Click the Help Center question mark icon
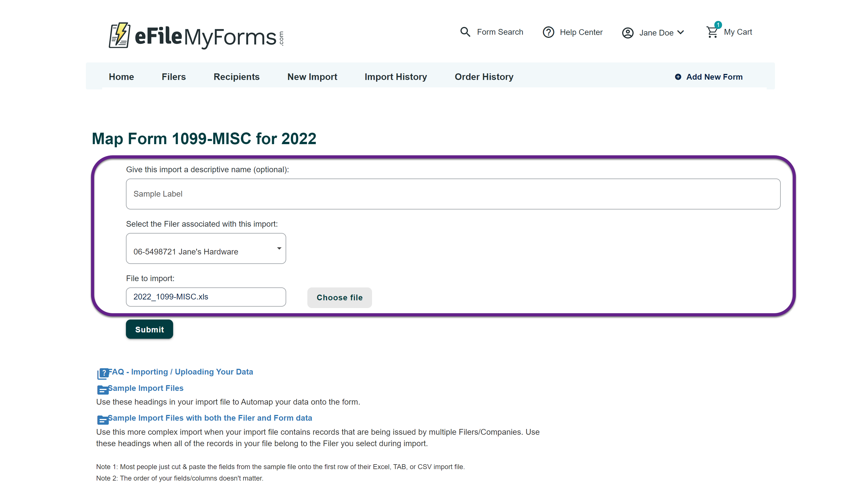 tap(548, 32)
